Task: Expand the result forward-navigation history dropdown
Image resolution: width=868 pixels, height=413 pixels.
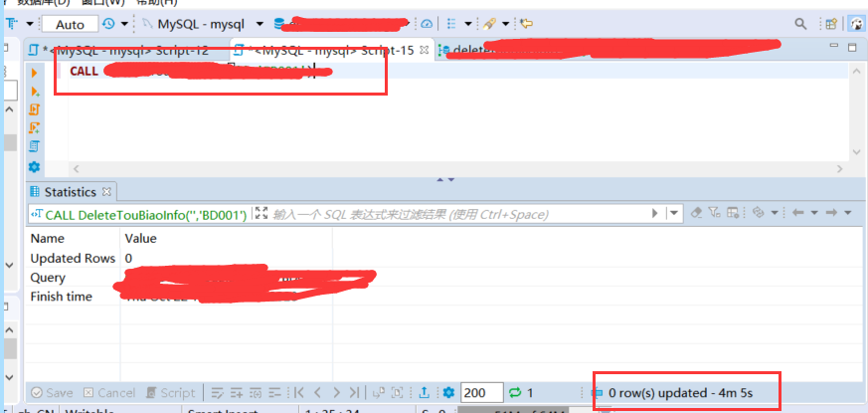Action: point(847,213)
